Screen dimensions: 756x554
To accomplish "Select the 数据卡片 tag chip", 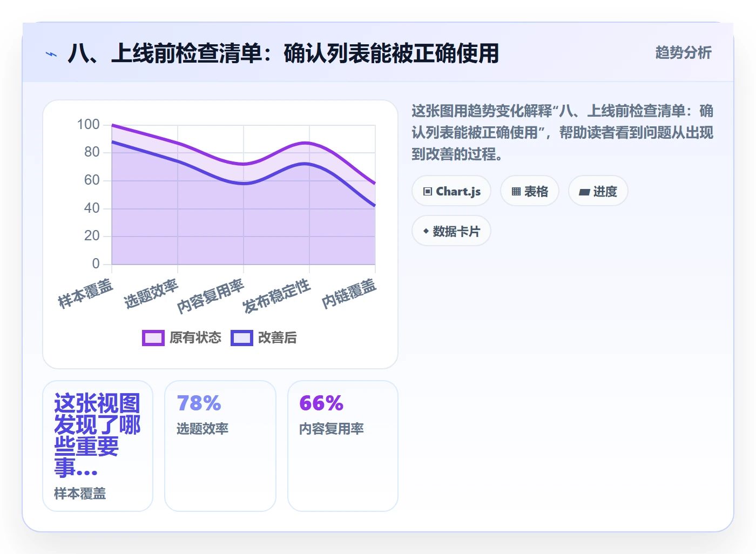I will [x=451, y=231].
